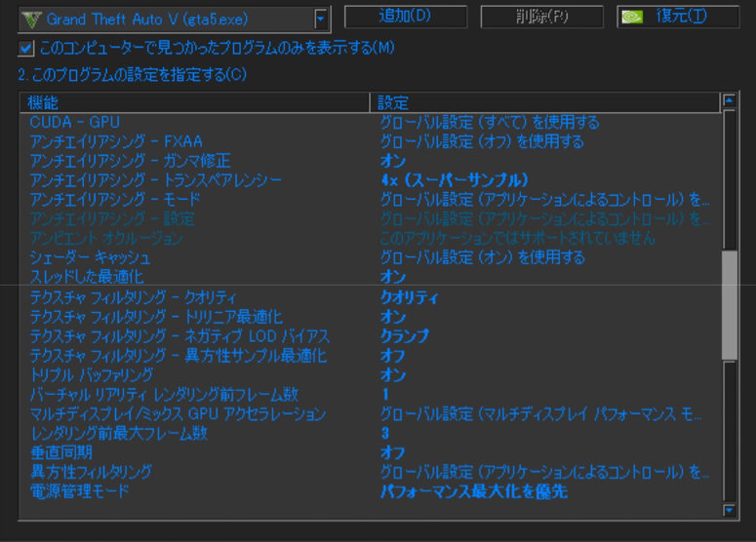Image resolution: width=756 pixels, height=542 pixels.
Task: Open CUDA - GPU setting value グローバル設定 (すべて)
Action: (x=490, y=123)
